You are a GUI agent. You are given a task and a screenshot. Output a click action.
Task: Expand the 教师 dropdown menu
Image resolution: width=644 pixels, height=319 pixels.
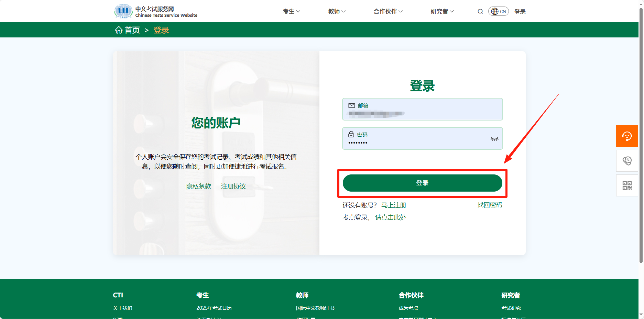337,11
